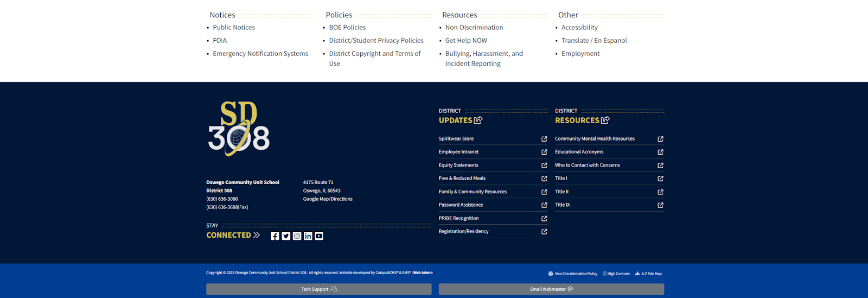
Task: Open Equity Statements link text
Action: [x=458, y=166]
